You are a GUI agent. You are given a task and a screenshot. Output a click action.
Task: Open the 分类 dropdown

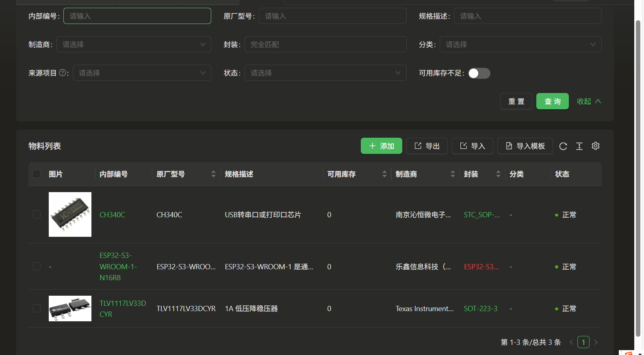pos(520,45)
